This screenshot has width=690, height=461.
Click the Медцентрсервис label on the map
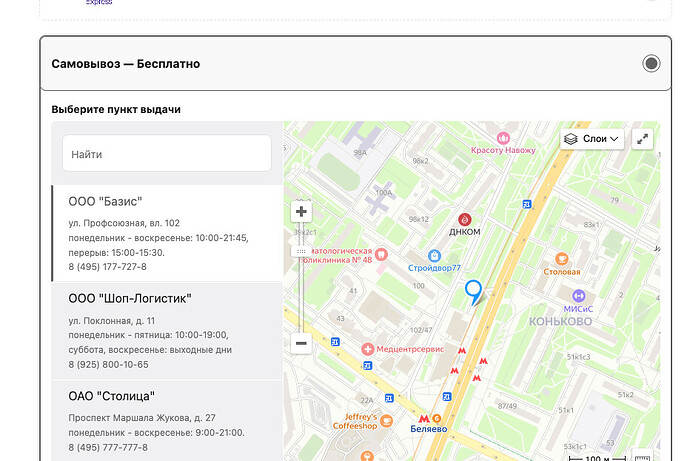[410, 349]
